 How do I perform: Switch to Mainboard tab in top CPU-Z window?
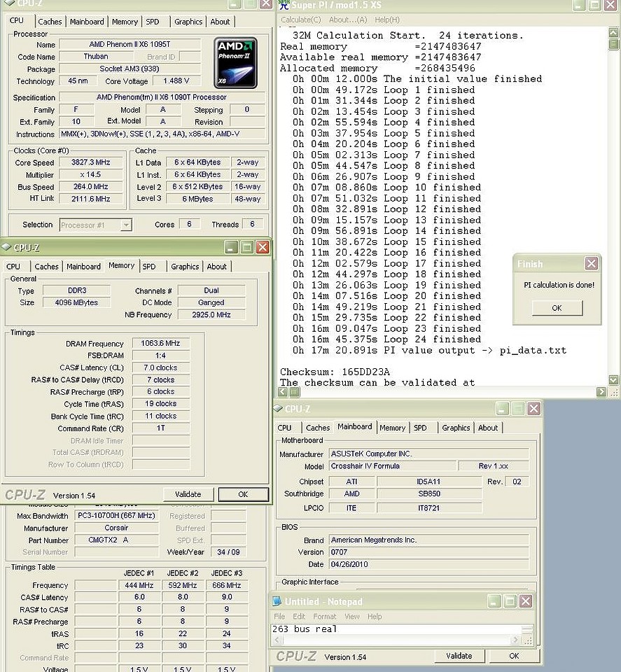click(x=87, y=22)
